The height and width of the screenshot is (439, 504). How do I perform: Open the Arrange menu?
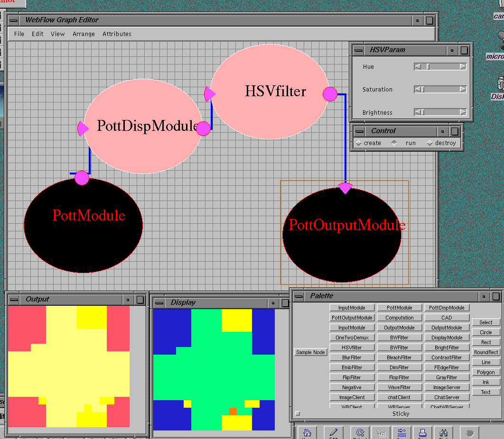(84, 34)
